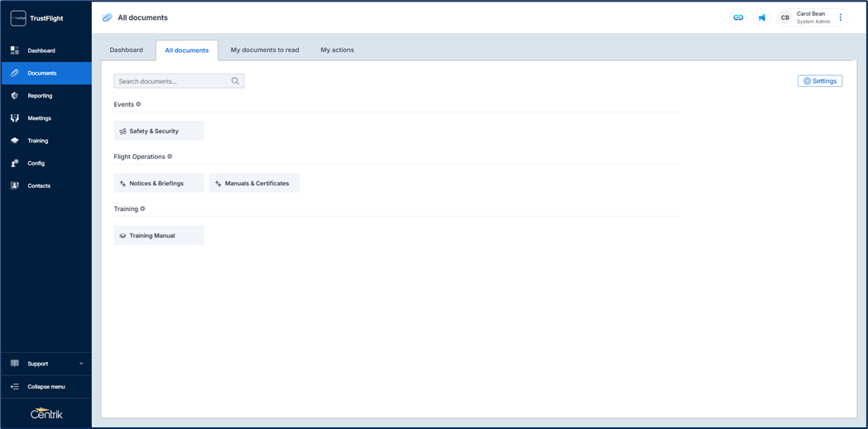Open the My documents to read tab
The width and height of the screenshot is (868, 429).
pyautogui.click(x=265, y=50)
